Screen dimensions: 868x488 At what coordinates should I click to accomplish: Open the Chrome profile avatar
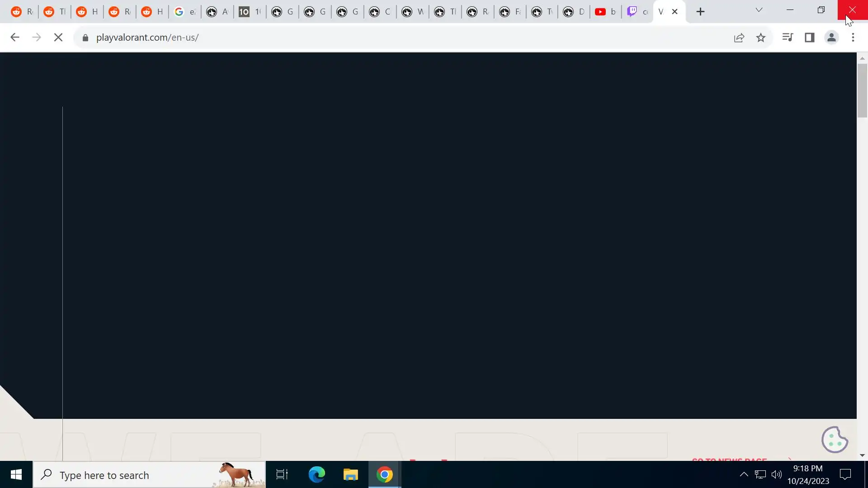click(831, 38)
